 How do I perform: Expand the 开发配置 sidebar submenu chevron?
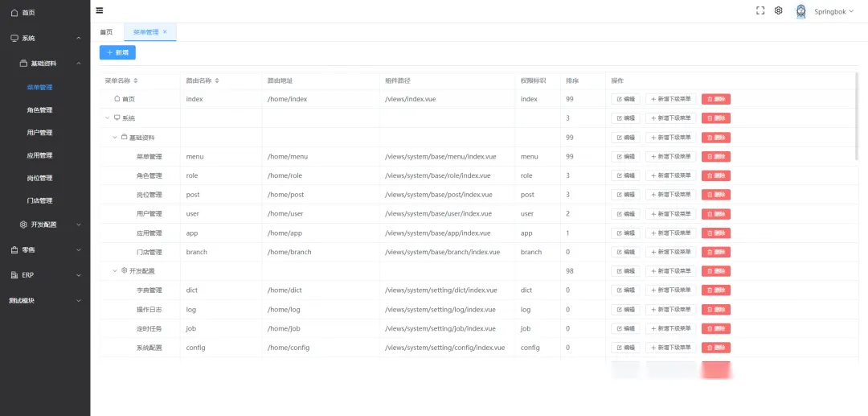click(x=79, y=224)
